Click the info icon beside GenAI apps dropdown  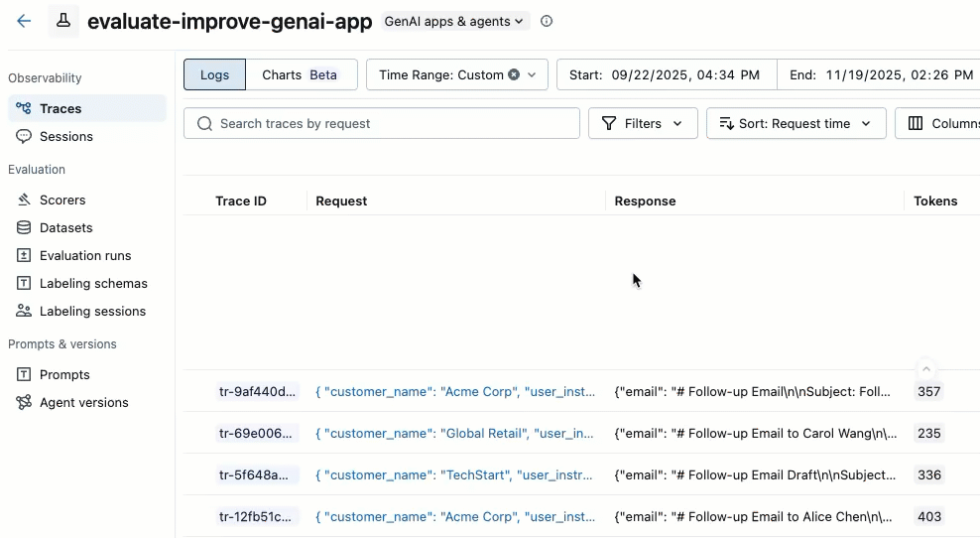click(547, 21)
